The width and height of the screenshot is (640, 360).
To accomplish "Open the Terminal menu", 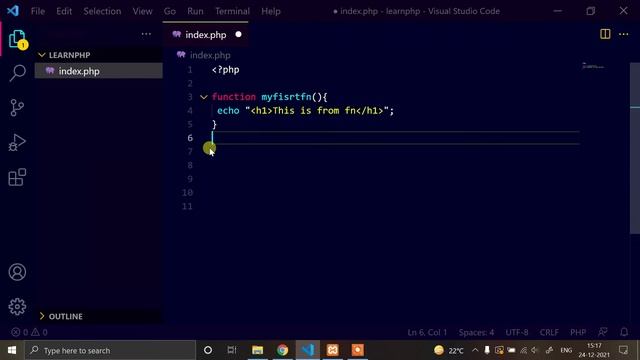I will [232, 11].
